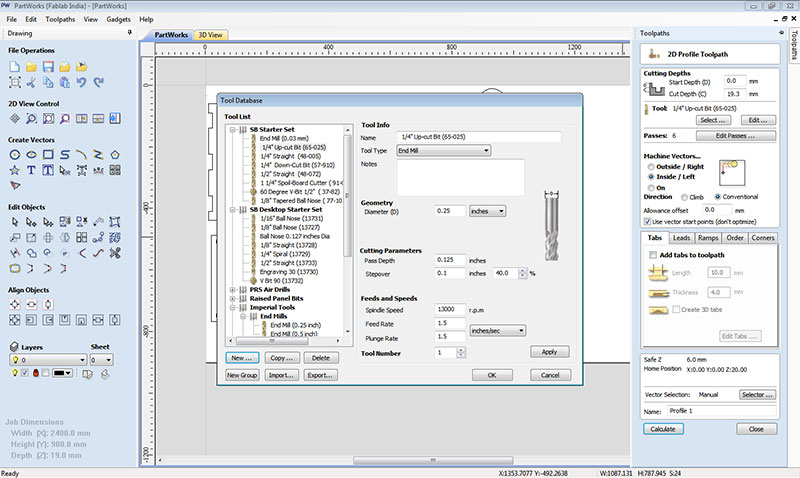800x478 pixels.
Task: Select Inside / Left machine vectors
Action: click(x=651, y=177)
